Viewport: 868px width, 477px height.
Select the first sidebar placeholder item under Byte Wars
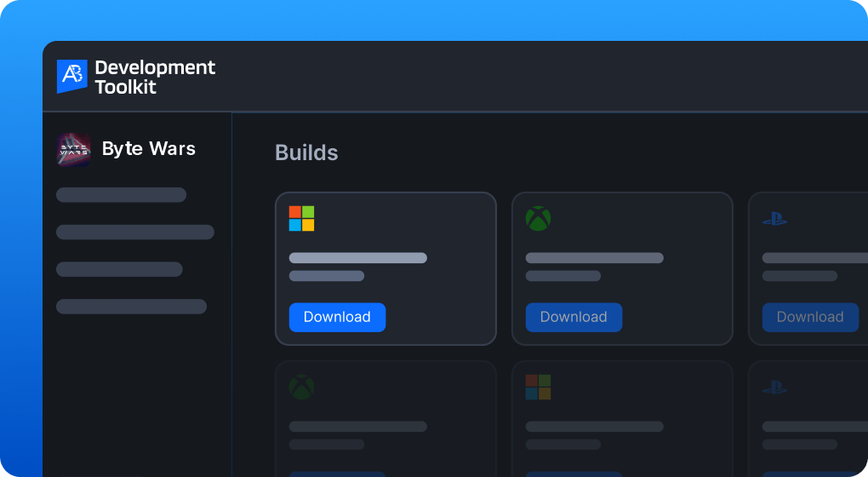[121, 194]
